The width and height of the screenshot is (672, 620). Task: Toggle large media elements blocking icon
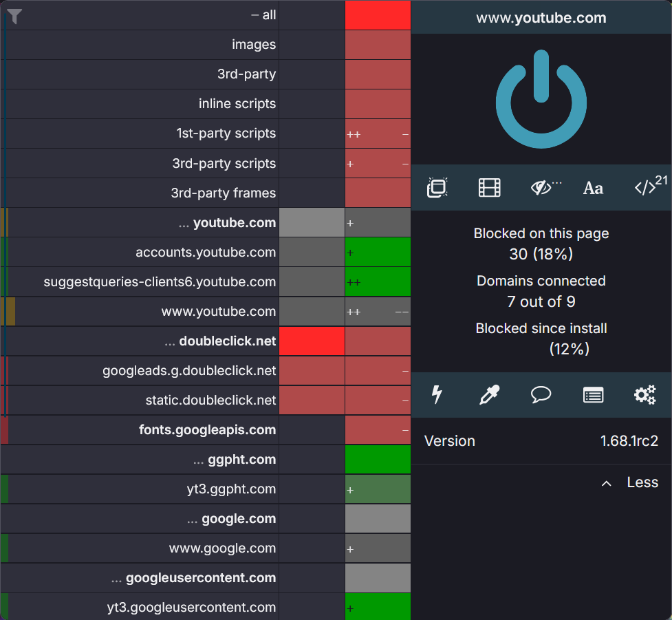coord(490,188)
